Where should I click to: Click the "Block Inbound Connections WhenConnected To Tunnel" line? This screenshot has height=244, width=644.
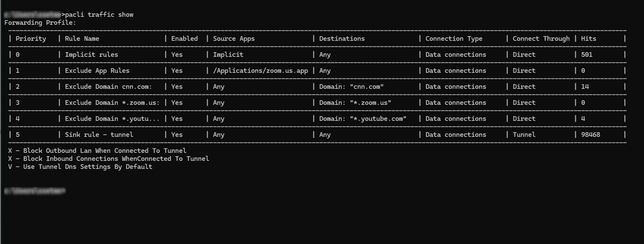[x=116, y=159]
